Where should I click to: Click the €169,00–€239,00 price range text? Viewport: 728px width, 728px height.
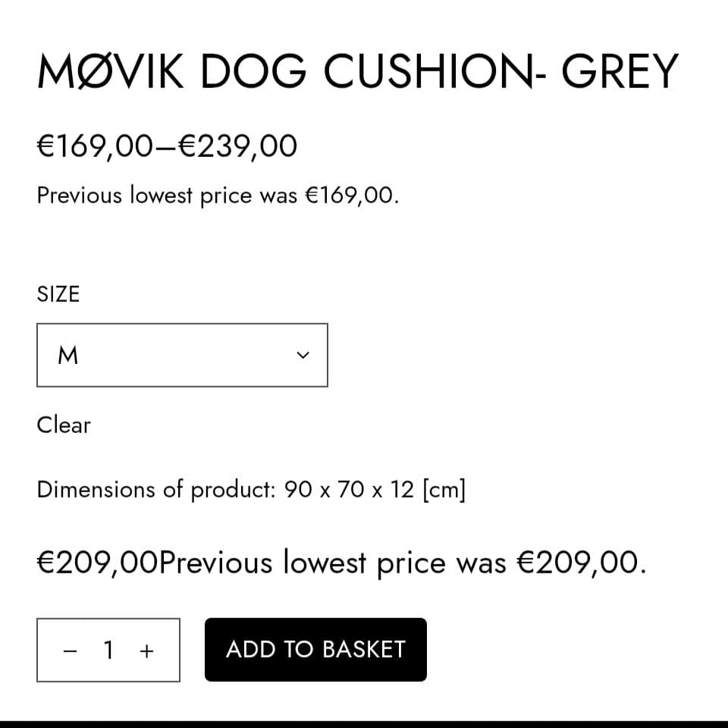167,146
